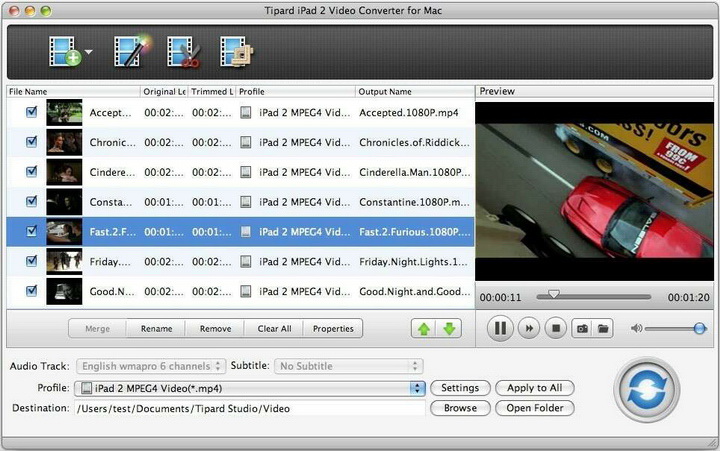This screenshot has width=720, height=451.
Task: Click the Rename button
Action: point(156,328)
